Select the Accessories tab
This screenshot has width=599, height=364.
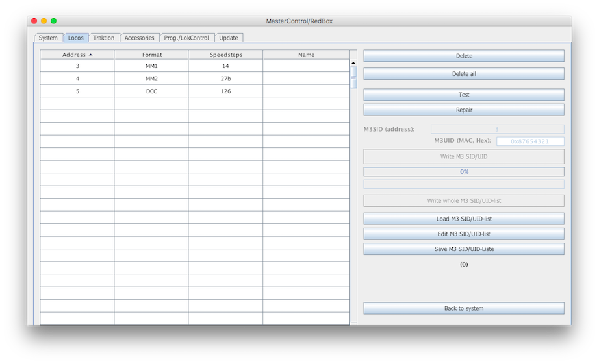point(139,38)
